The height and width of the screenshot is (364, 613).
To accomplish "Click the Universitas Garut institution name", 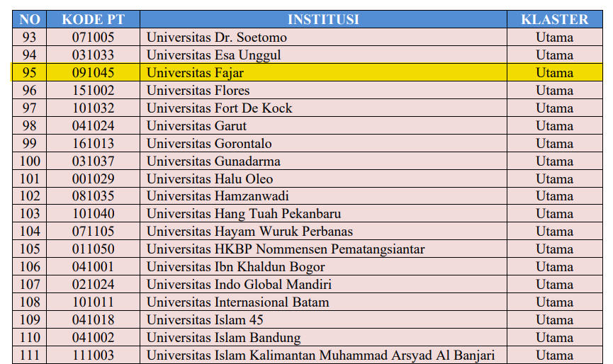I will 196,125.
